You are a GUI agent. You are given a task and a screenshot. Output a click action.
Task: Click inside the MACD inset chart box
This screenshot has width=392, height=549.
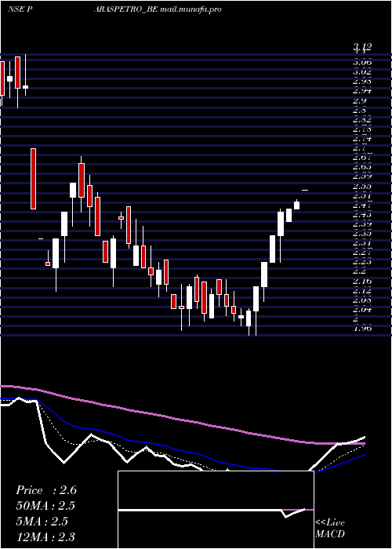(x=216, y=510)
